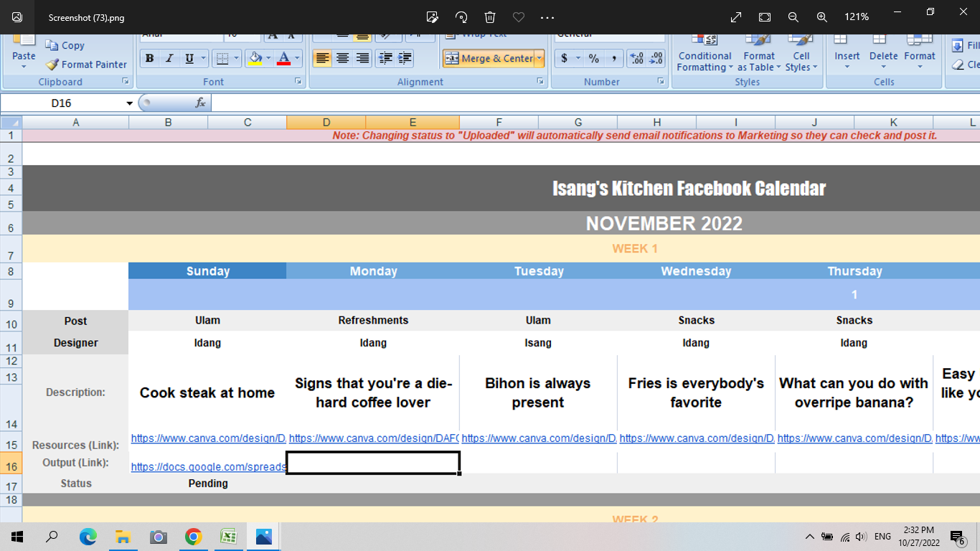Click the Photos Rotate icon

461,17
